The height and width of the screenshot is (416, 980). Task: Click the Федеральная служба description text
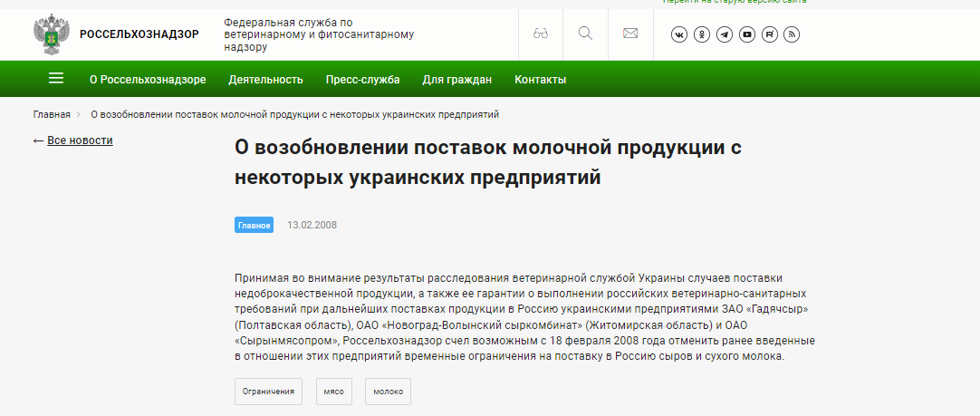(x=319, y=34)
